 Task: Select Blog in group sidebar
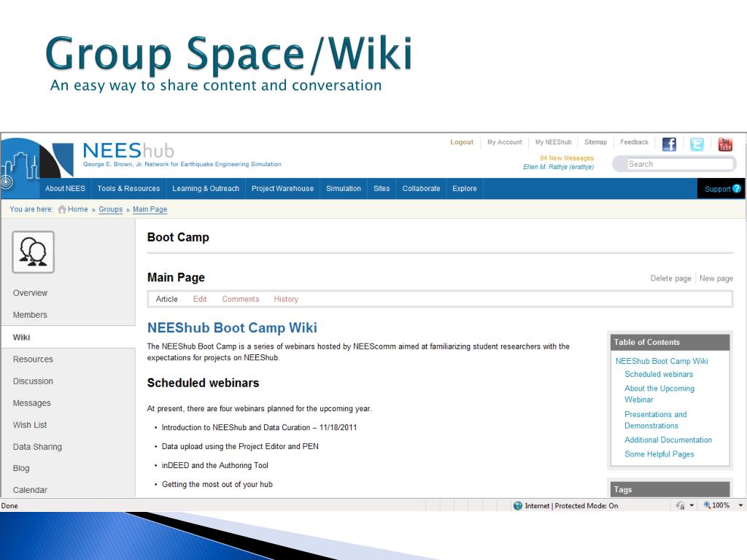[x=21, y=468]
